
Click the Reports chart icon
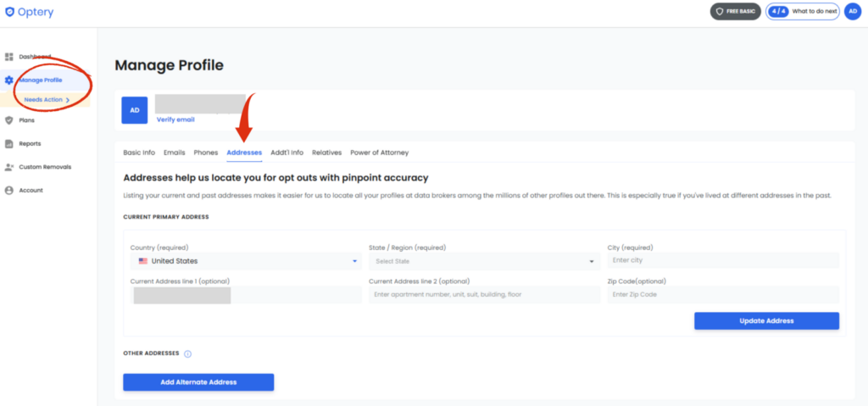(8, 143)
